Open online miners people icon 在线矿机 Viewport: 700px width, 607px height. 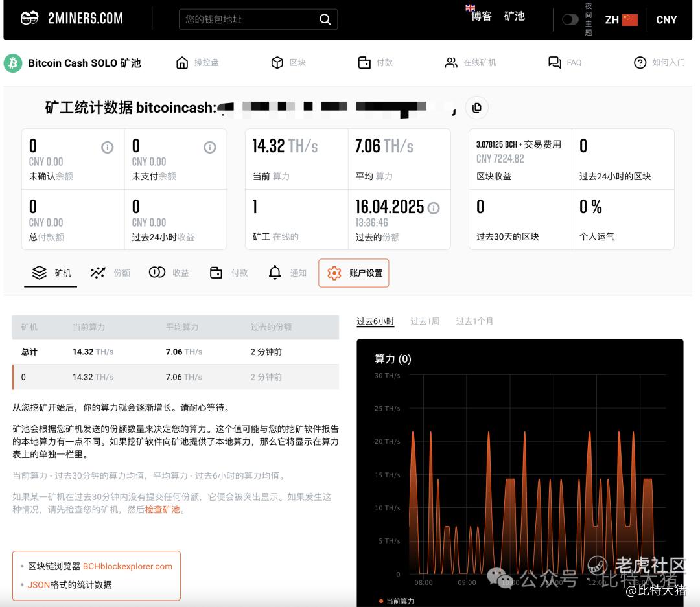tap(451, 62)
